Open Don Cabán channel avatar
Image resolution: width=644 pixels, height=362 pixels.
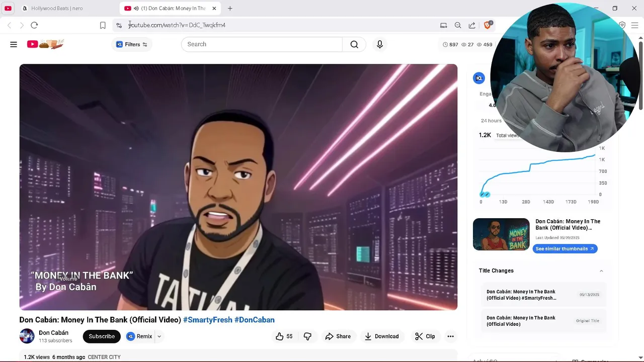(27, 336)
